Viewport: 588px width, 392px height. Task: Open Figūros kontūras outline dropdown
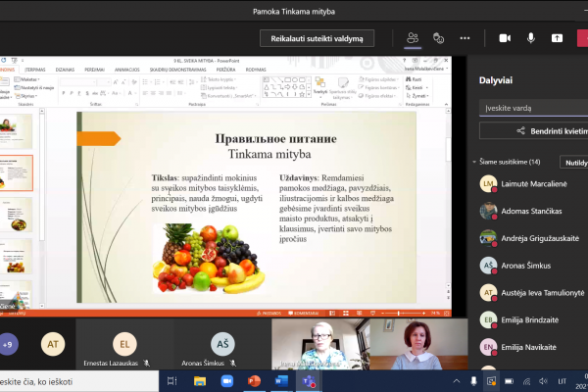pyautogui.click(x=378, y=88)
